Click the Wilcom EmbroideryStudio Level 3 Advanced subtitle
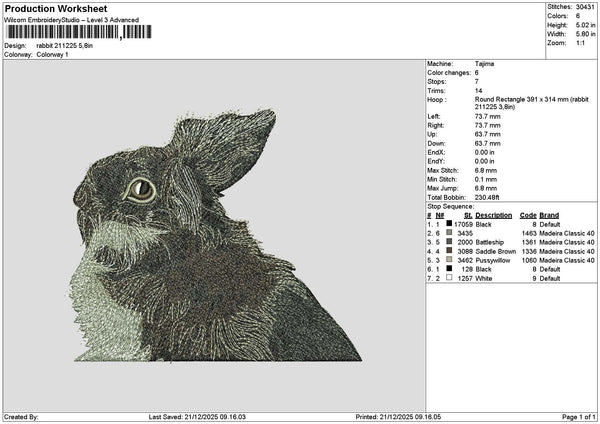 pos(72,20)
